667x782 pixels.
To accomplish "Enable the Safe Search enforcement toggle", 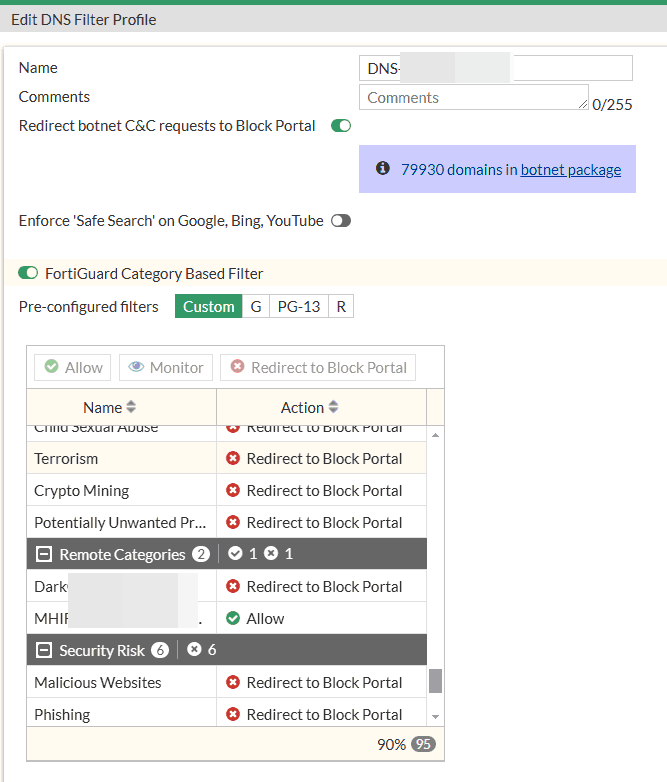I will click(341, 220).
